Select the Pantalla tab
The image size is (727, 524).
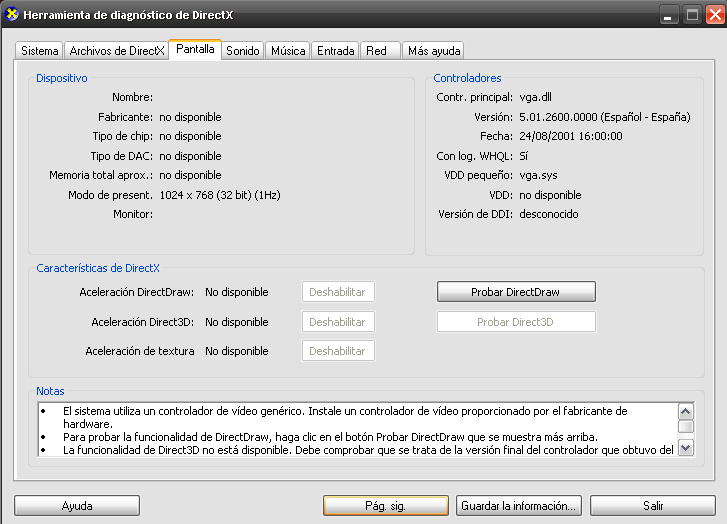point(195,50)
